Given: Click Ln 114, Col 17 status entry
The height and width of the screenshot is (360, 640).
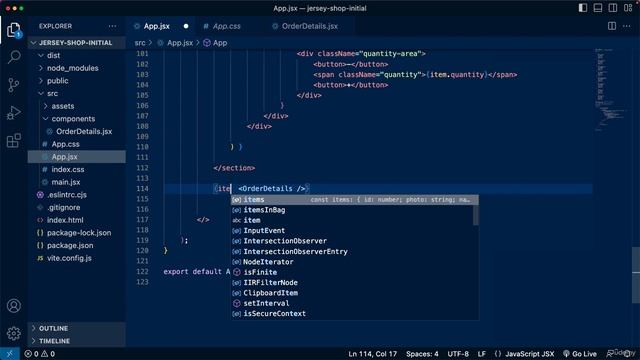Looking at the screenshot, I should [x=372, y=354].
